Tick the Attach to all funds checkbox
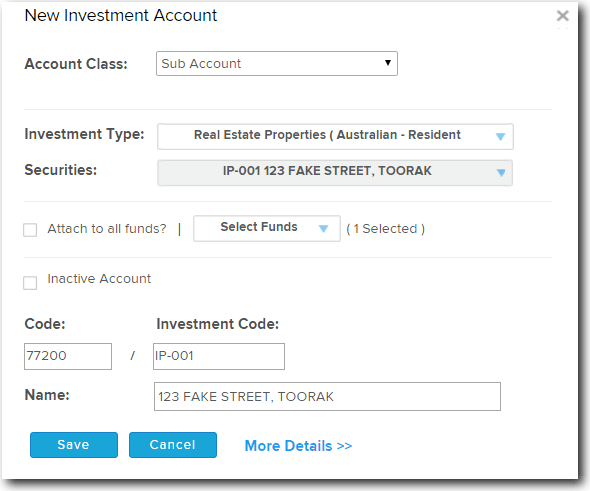Screen dimensions: 590x491 coord(30,230)
